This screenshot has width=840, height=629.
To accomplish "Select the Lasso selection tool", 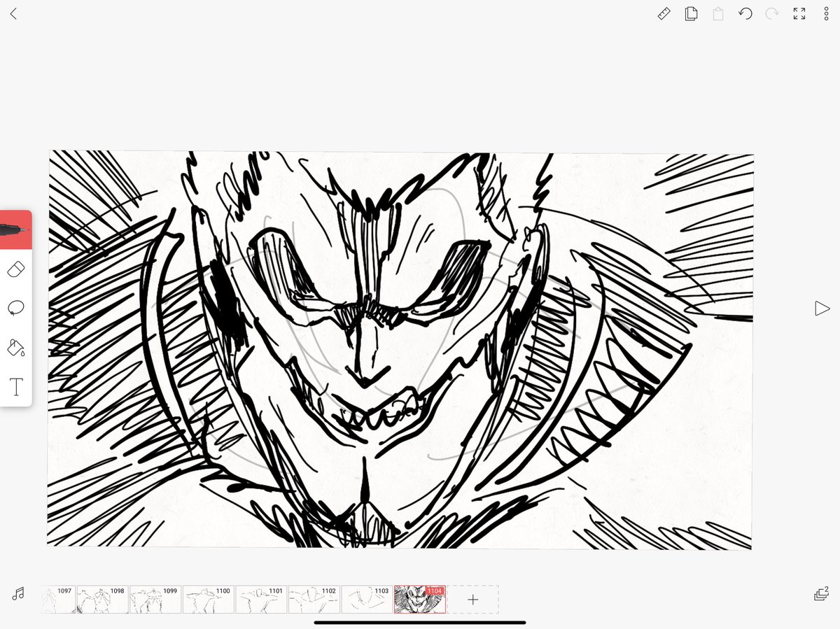I will point(15,308).
